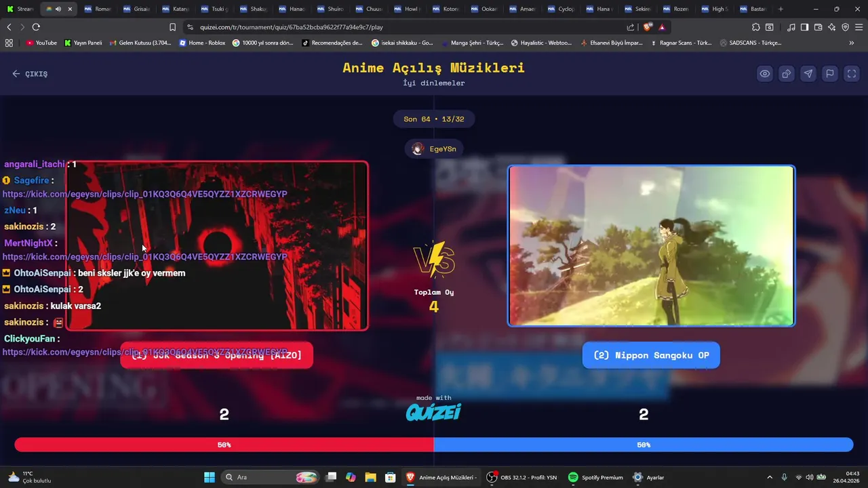Click the share page icon in address bar

click(631, 27)
